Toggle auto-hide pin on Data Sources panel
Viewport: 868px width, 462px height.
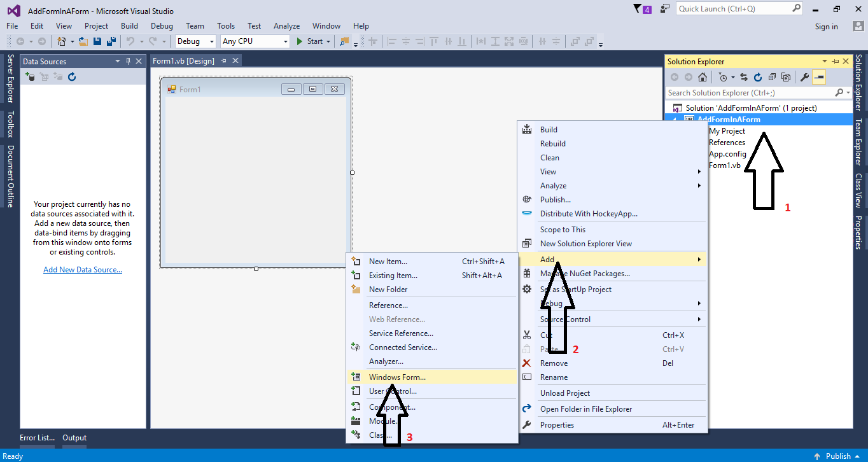[128, 61]
